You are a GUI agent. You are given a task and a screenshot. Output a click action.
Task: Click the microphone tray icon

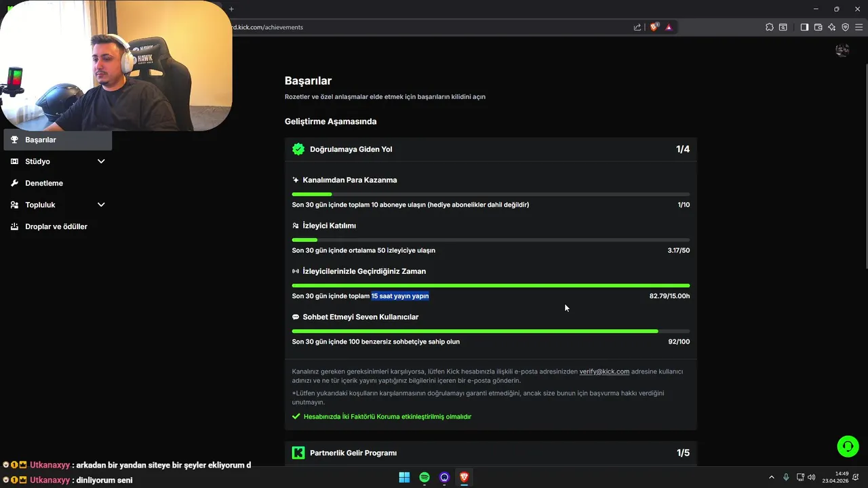786,477
